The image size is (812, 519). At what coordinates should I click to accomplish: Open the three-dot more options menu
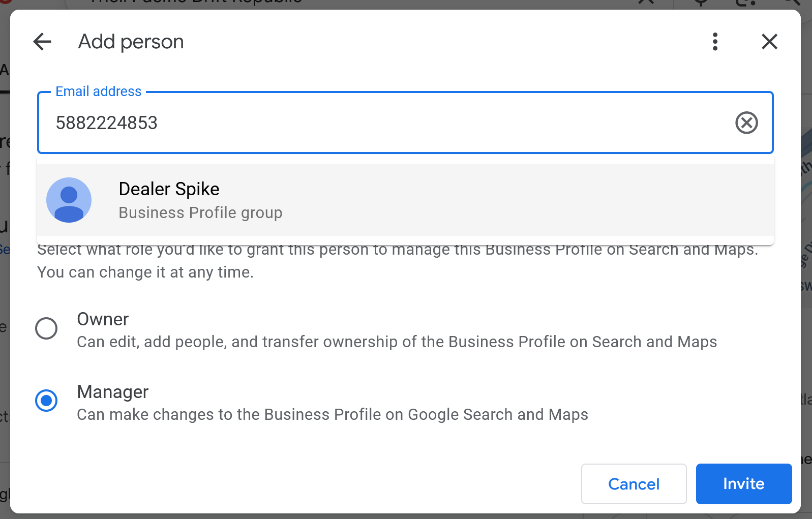[x=715, y=42]
